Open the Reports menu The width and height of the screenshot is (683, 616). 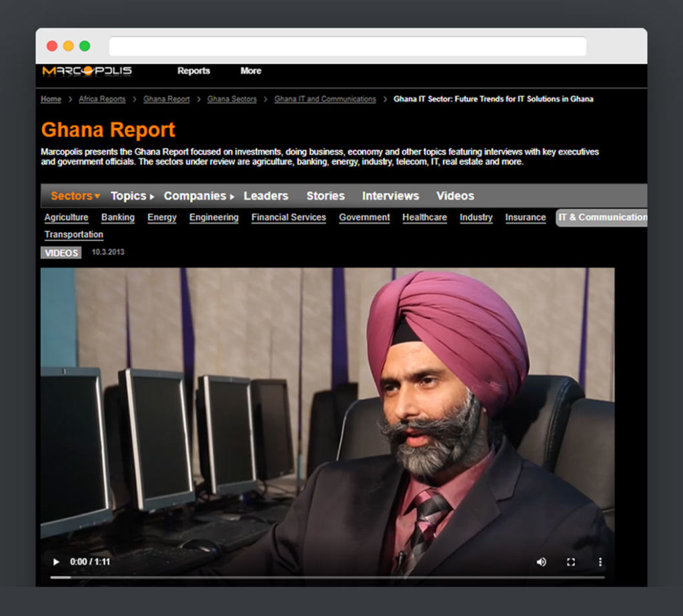pyautogui.click(x=193, y=71)
